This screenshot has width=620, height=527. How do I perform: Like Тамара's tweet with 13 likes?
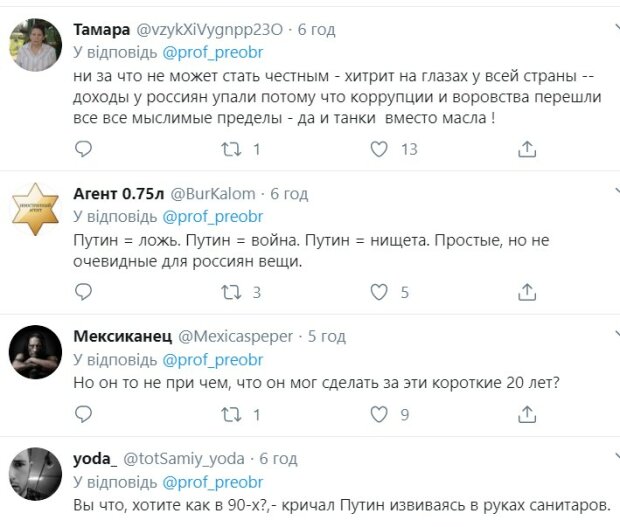(x=379, y=150)
